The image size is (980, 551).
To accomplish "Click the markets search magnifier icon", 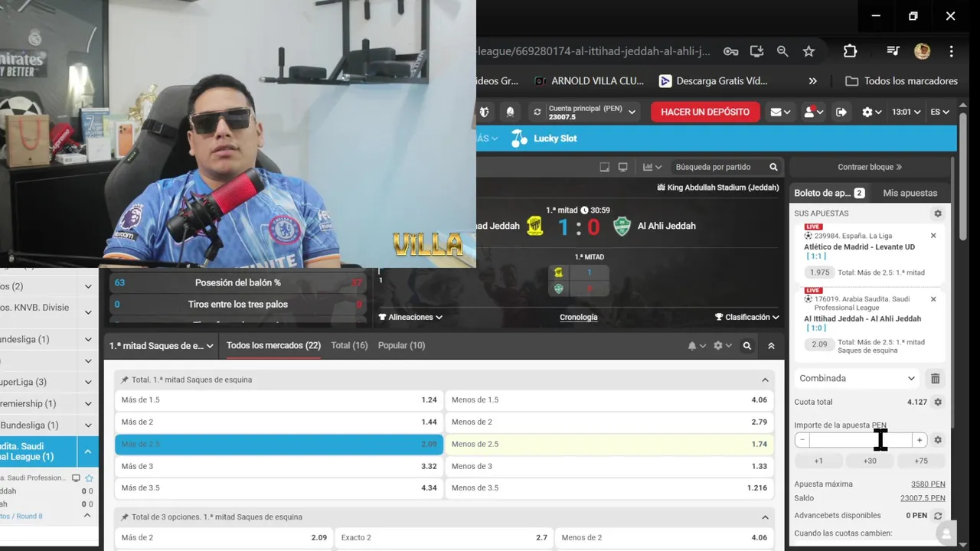I will (x=747, y=346).
